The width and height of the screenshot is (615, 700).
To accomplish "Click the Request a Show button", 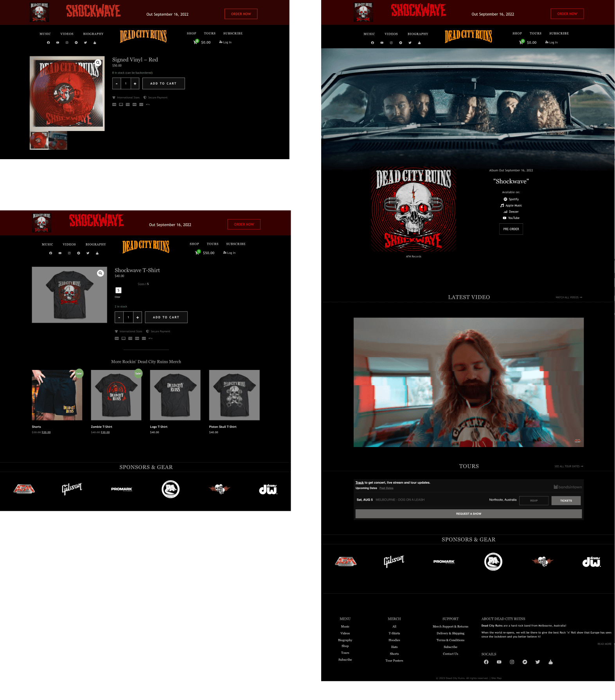I will [469, 514].
